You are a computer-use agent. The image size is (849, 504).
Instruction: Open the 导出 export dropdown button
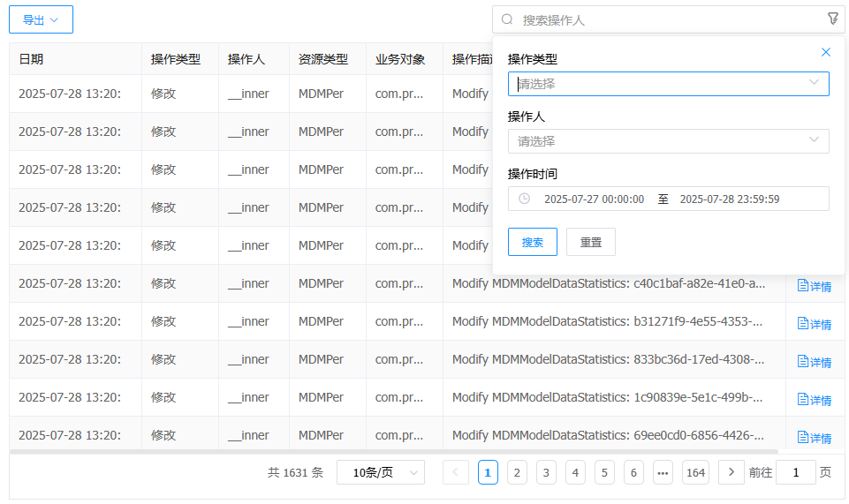(x=41, y=19)
